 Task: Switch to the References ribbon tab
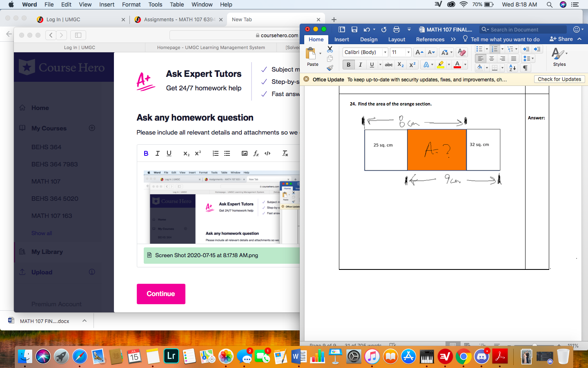click(430, 39)
